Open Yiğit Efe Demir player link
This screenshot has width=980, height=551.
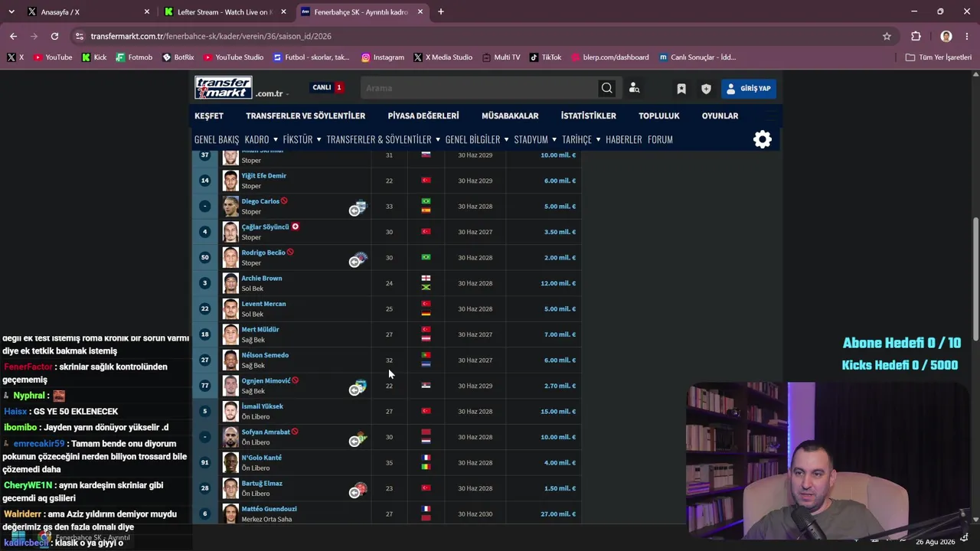[264, 176]
